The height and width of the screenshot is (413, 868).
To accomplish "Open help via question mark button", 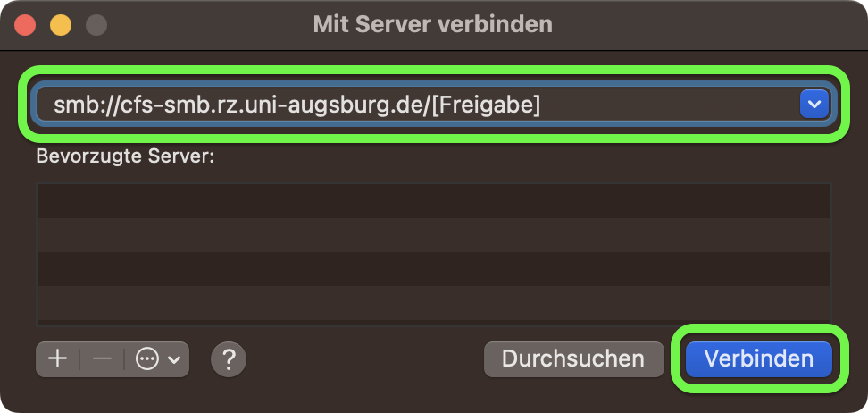I will pyautogui.click(x=229, y=359).
